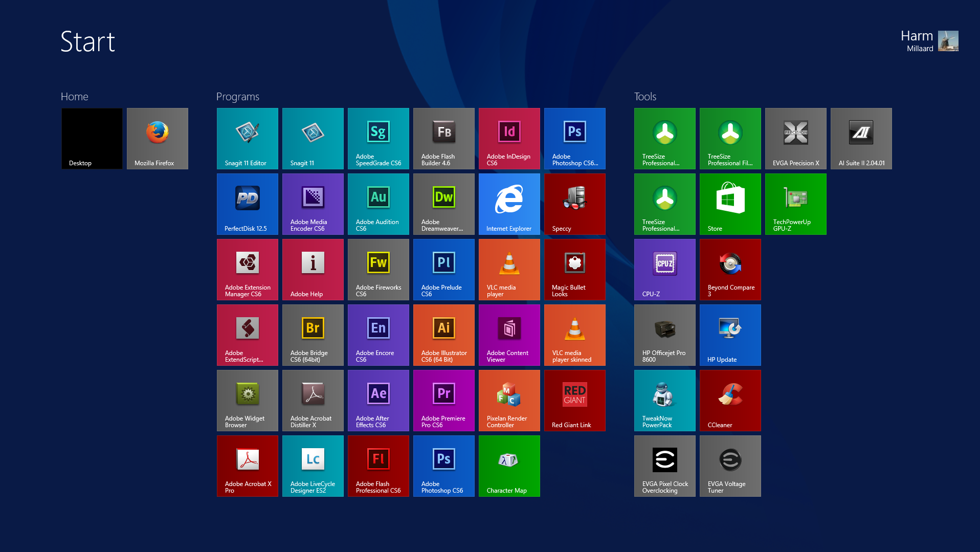Open Adobe Prelude CS6
Screen dimensions: 980x552
pos(444,270)
